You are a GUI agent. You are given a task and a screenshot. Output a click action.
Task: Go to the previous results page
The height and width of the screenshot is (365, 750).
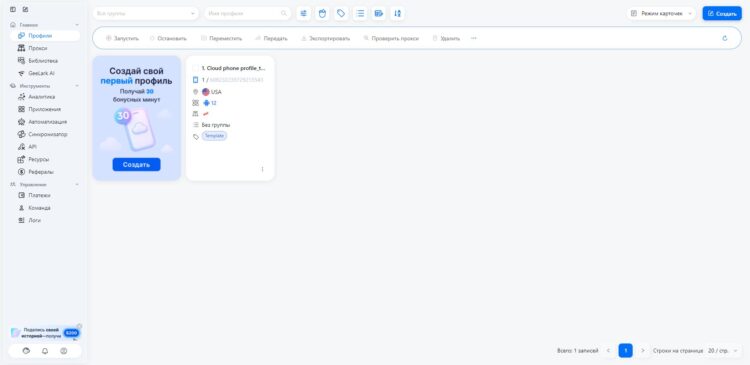(608, 351)
